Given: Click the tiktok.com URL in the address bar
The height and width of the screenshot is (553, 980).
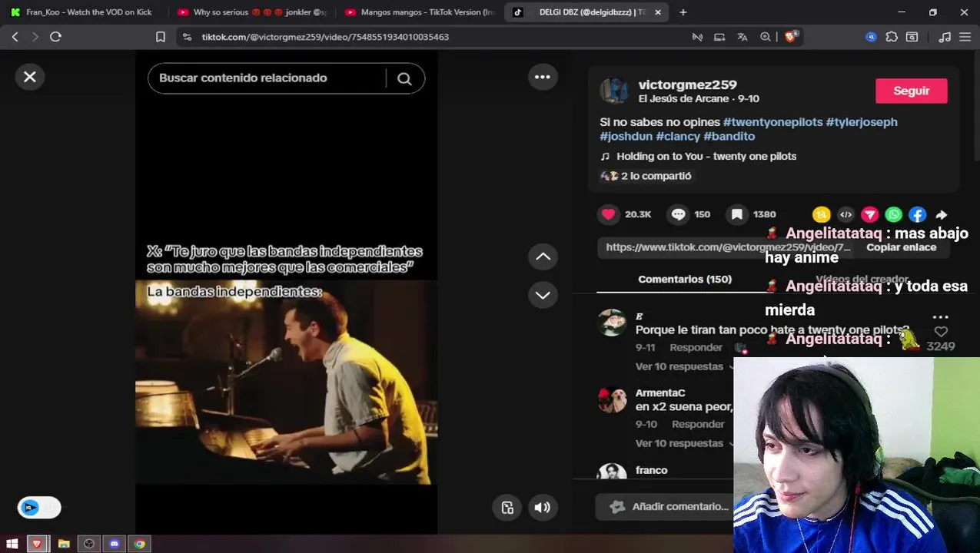Looking at the screenshot, I should click(325, 37).
